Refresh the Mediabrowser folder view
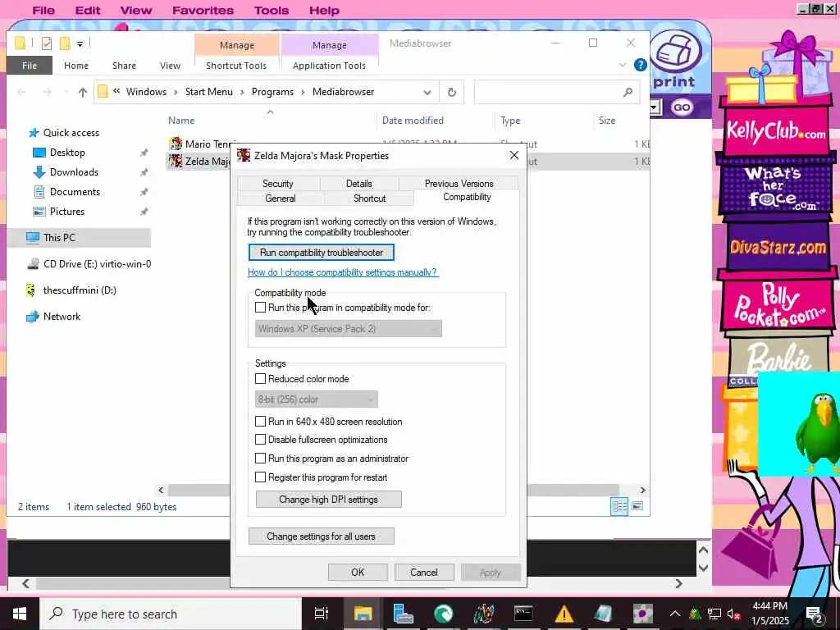840x630 pixels. [x=452, y=92]
